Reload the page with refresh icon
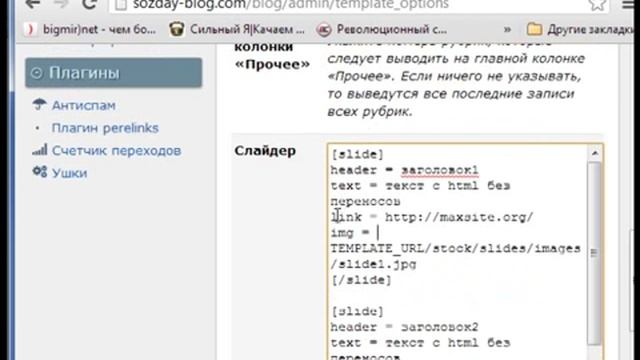This screenshot has width=640, height=360. tap(89, 4)
